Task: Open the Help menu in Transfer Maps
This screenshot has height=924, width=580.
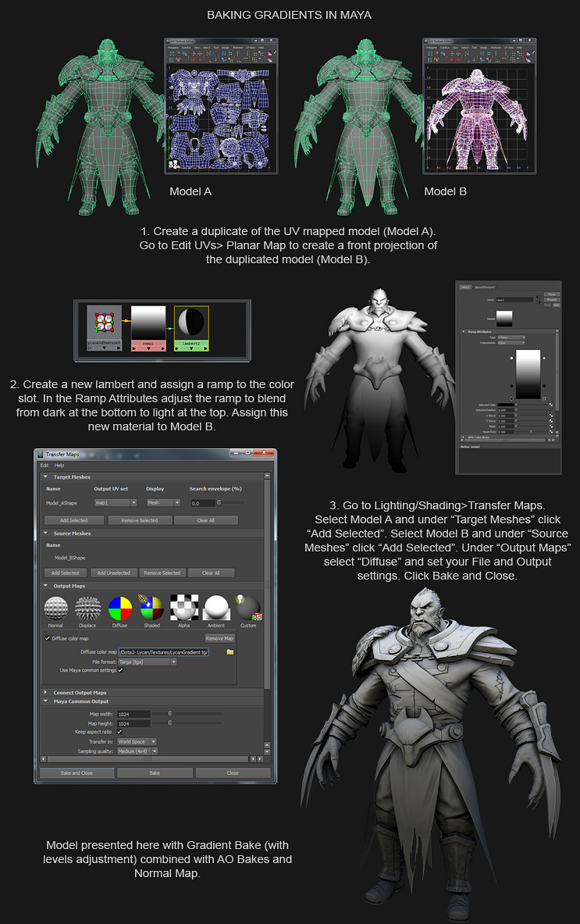Action: [x=59, y=465]
